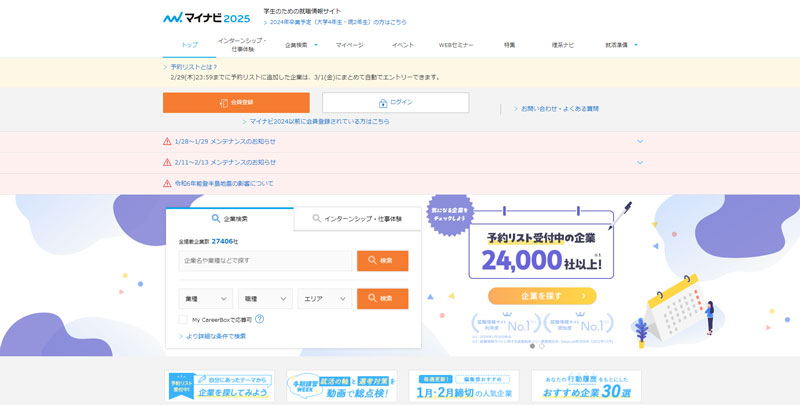800x405 pixels.
Task: Focus the 企業名や業種などで探す search field
Action: [265, 261]
